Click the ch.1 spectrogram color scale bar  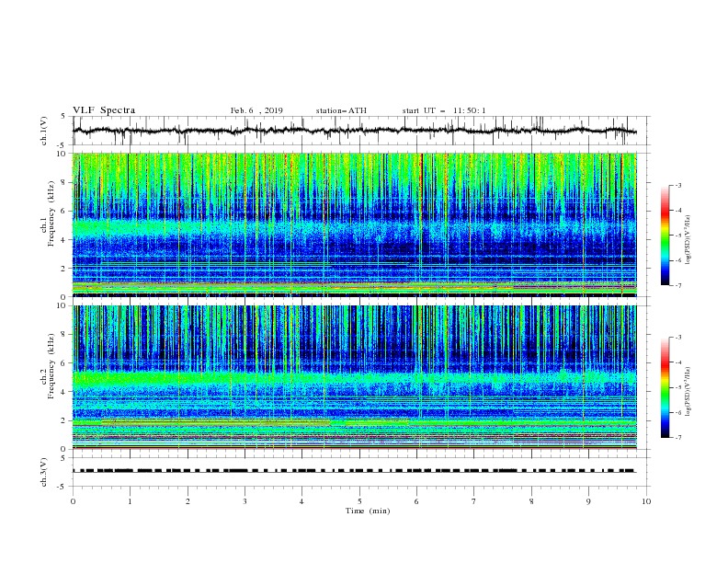click(x=665, y=236)
